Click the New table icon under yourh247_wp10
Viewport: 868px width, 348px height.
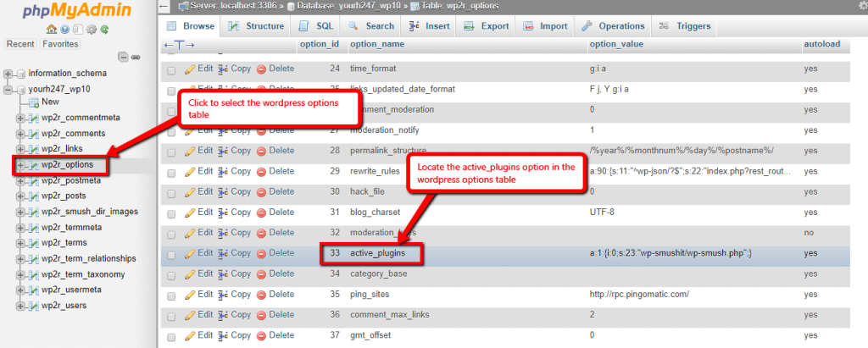point(34,102)
